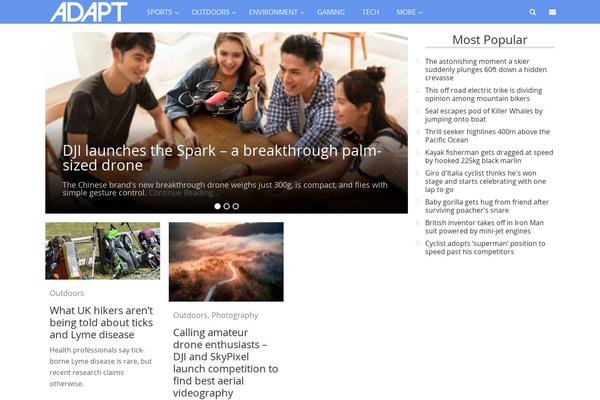Open Calling amateur drone enthusiasts headline

[225, 362]
